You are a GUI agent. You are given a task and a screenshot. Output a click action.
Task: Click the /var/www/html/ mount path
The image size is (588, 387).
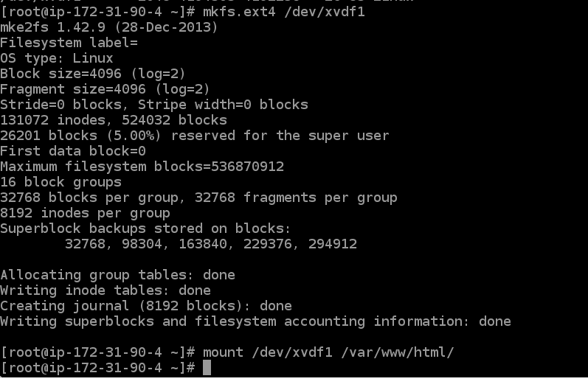[x=397, y=352]
